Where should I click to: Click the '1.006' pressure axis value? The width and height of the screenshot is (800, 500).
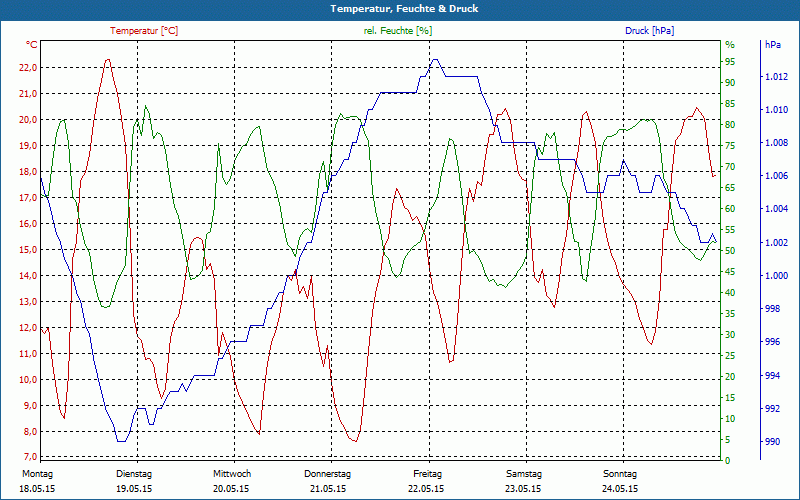(776, 176)
